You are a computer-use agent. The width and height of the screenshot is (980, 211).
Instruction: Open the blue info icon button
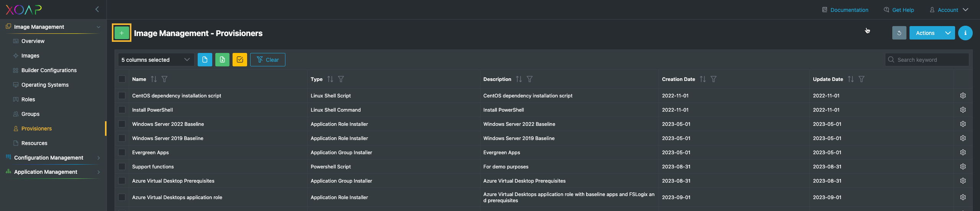pyautogui.click(x=965, y=33)
